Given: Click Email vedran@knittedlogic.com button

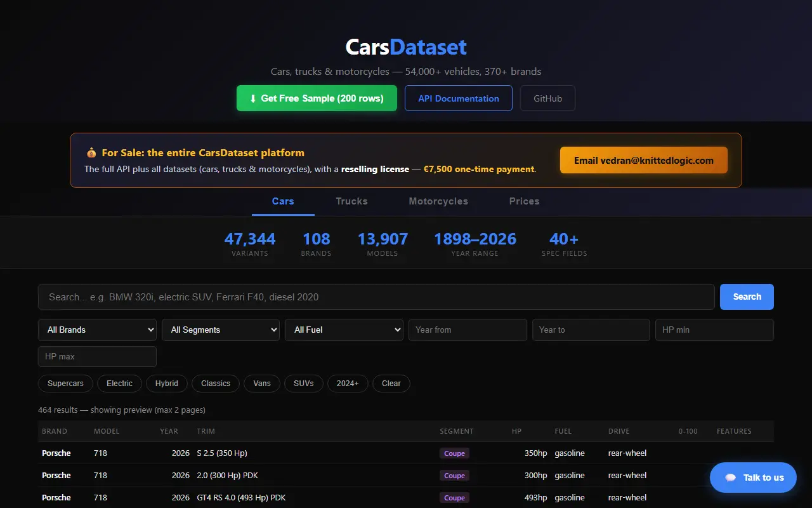Looking at the screenshot, I should 644,160.
